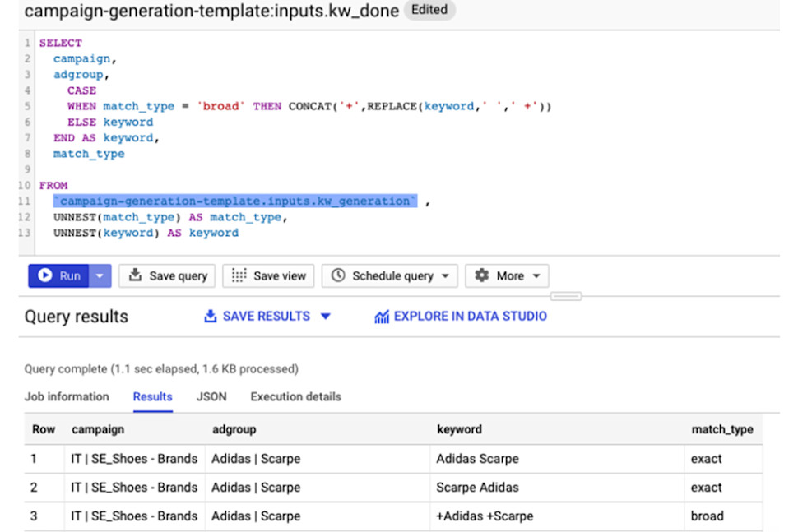798x532 pixels.
Task: Click the match_type column header
Action: click(x=722, y=430)
